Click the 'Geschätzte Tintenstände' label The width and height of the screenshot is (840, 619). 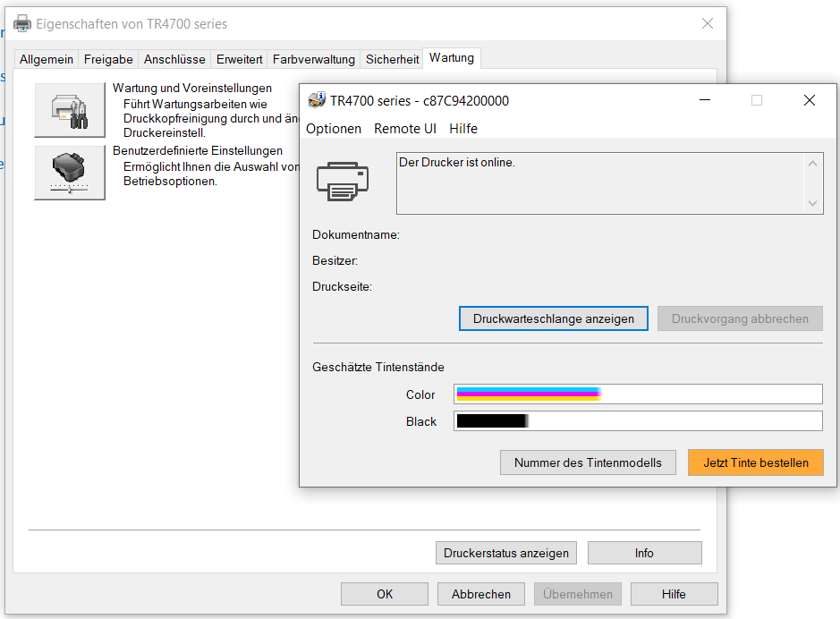(x=378, y=368)
